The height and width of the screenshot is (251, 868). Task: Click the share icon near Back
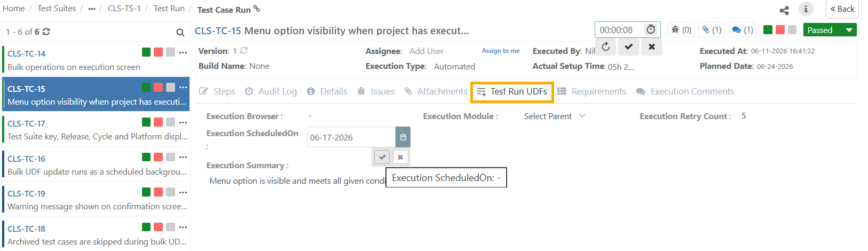pyautogui.click(x=784, y=10)
